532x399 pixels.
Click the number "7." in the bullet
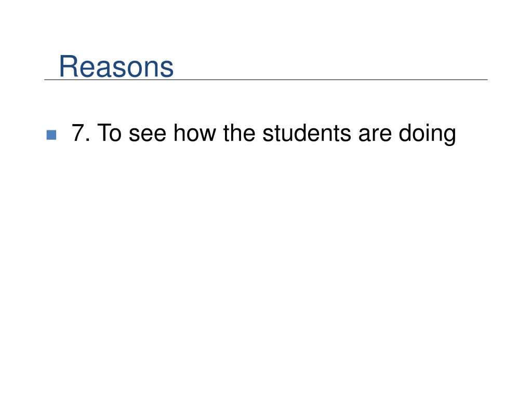81,132
